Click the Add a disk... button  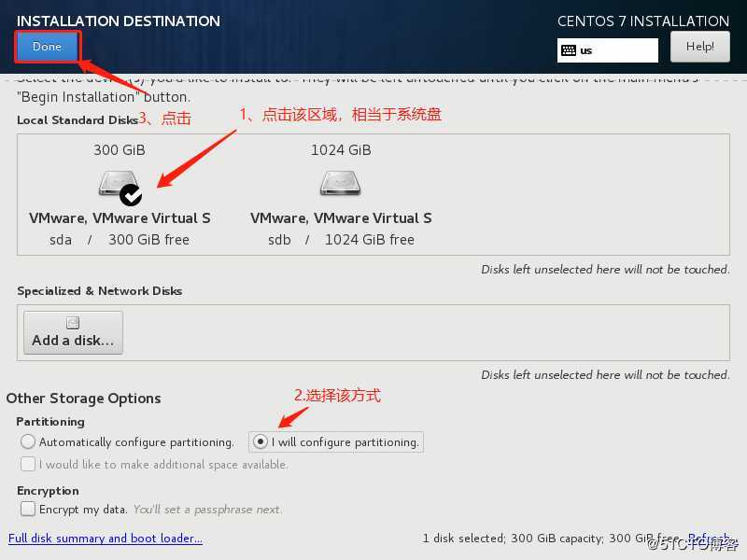pyautogui.click(x=74, y=332)
